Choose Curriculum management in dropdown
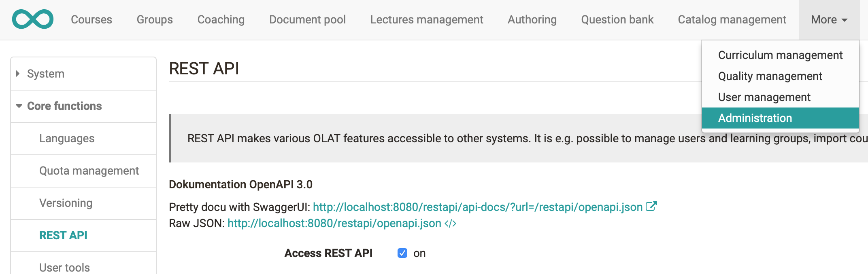Screen dimensions: 868x274 pyautogui.click(x=780, y=55)
